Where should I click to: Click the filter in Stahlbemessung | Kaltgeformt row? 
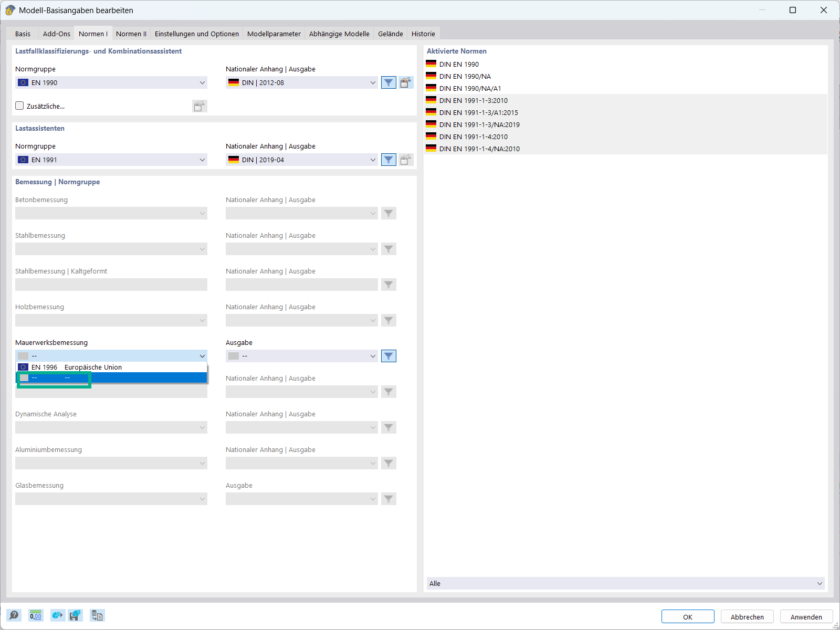click(388, 285)
